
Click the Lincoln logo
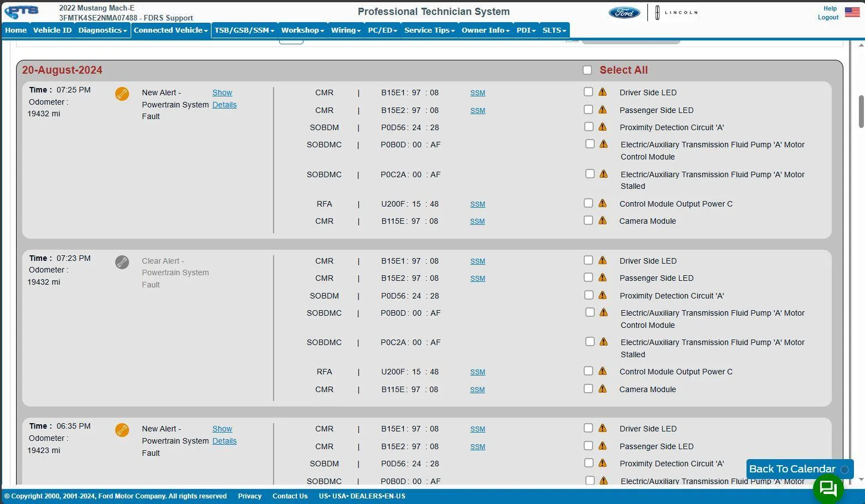pyautogui.click(x=675, y=12)
